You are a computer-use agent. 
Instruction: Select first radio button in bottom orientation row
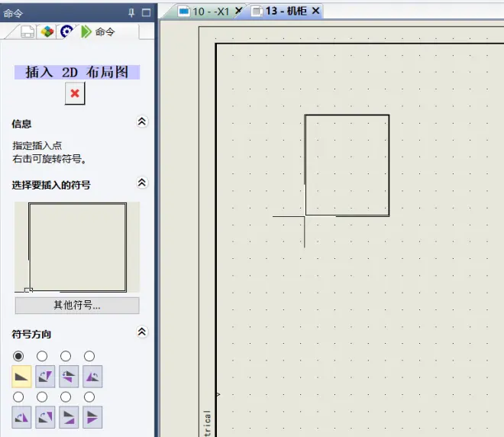[18, 397]
